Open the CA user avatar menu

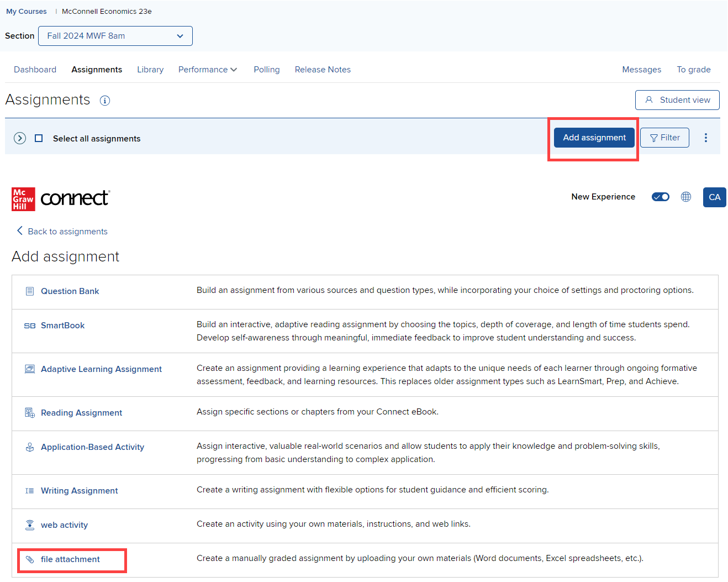point(714,197)
